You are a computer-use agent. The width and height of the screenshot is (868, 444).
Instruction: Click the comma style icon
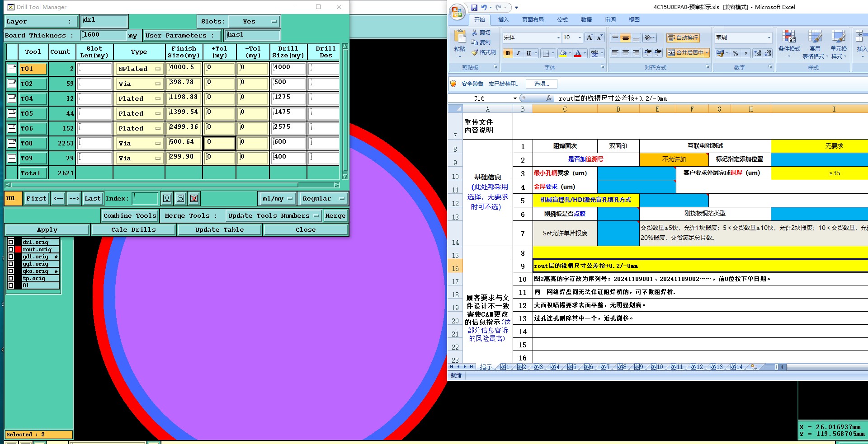(745, 53)
